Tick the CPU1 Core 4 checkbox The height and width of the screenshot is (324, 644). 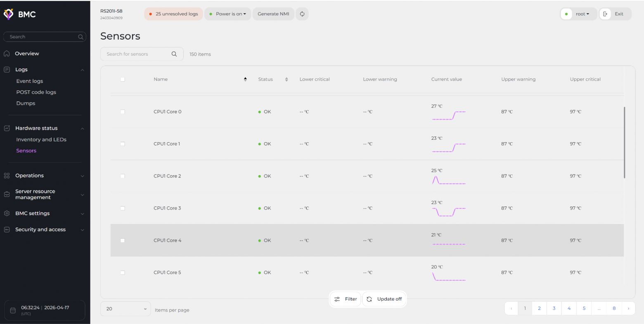[x=123, y=240]
